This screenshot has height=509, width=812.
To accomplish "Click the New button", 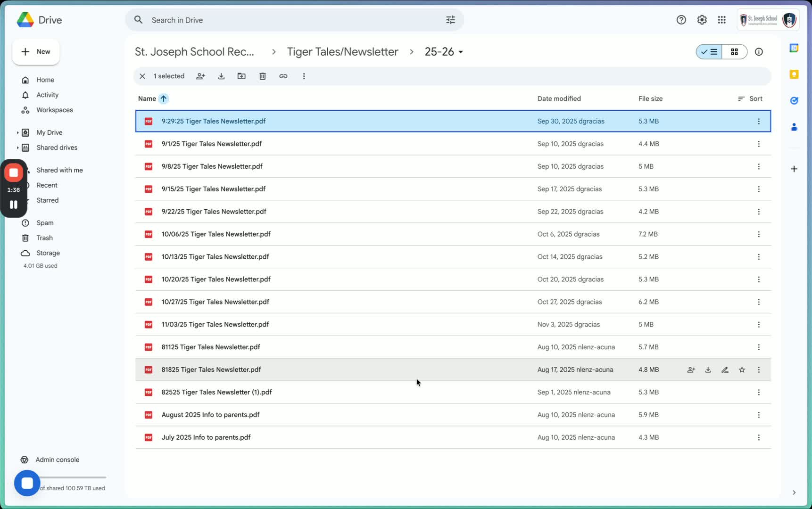I will [x=36, y=52].
